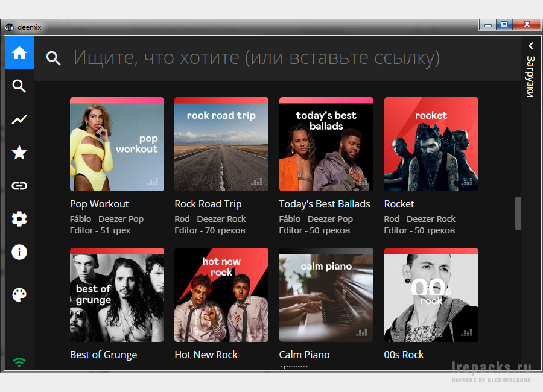Click Today's Best Ballads title link
The height and width of the screenshot is (392, 543).
tap(325, 204)
